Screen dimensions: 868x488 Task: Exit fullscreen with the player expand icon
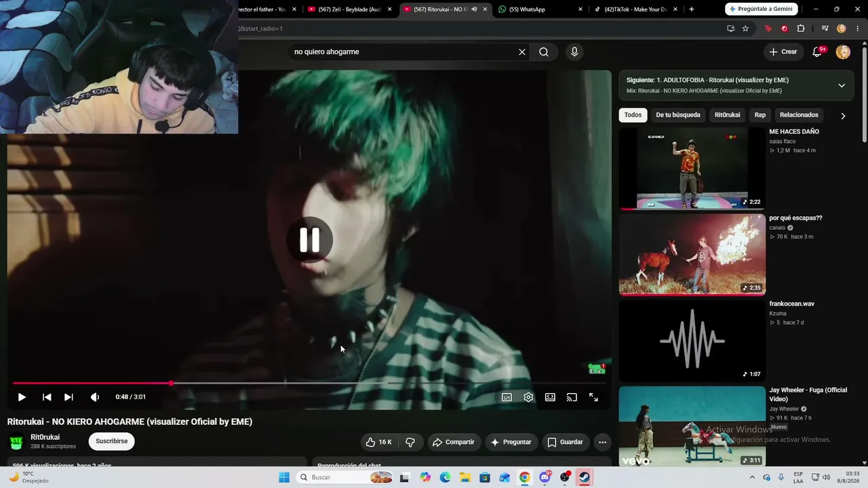(x=593, y=397)
